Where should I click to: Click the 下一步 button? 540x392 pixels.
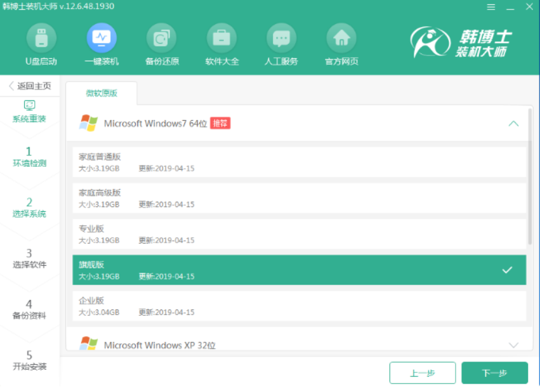[x=494, y=373]
